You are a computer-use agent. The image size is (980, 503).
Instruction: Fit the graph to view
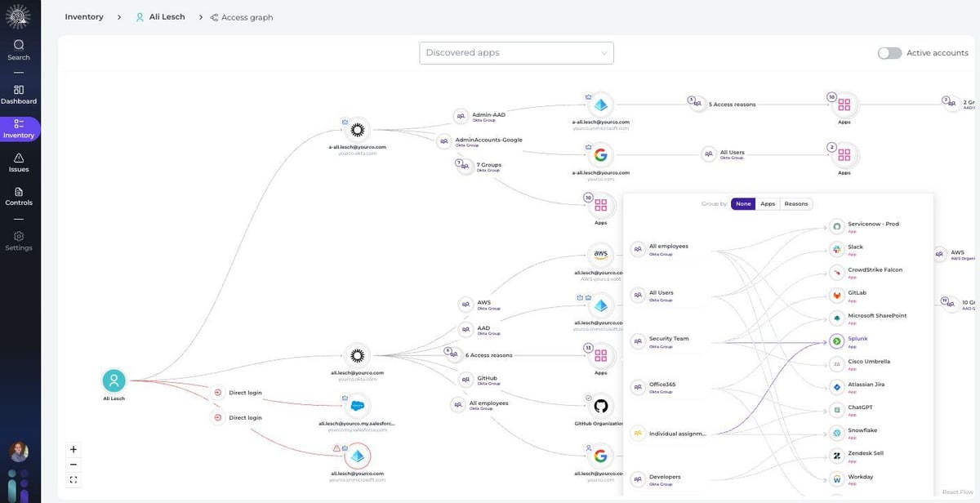point(73,480)
